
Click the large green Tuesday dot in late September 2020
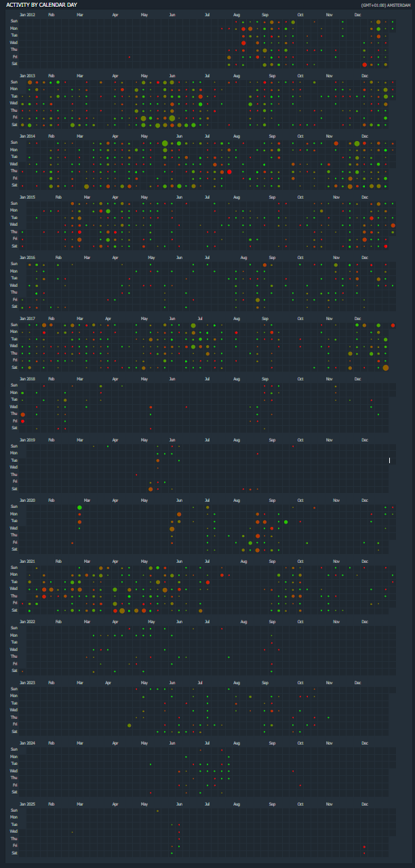(x=286, y=521)
